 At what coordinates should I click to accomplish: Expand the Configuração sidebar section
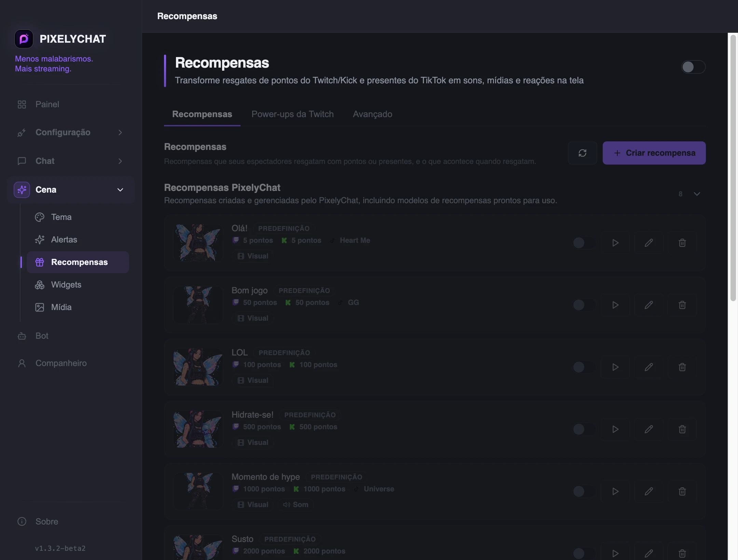[70, 132]
